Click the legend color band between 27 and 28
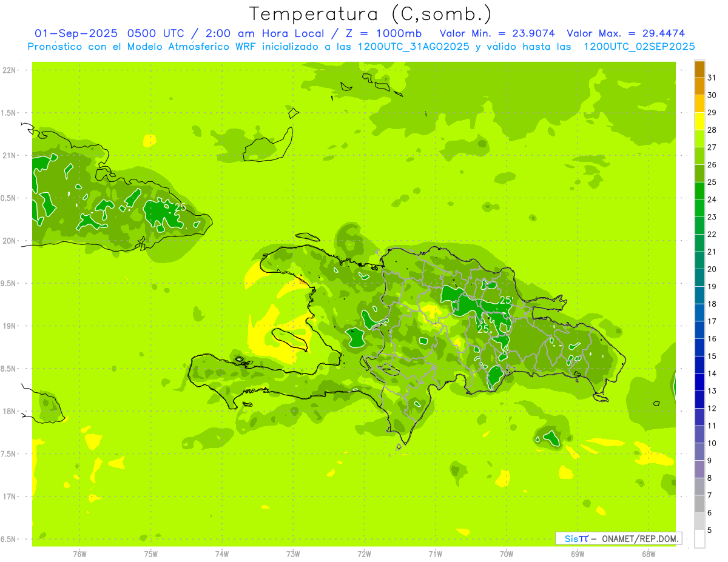The image size is (728, 562). tap(699, 138)
